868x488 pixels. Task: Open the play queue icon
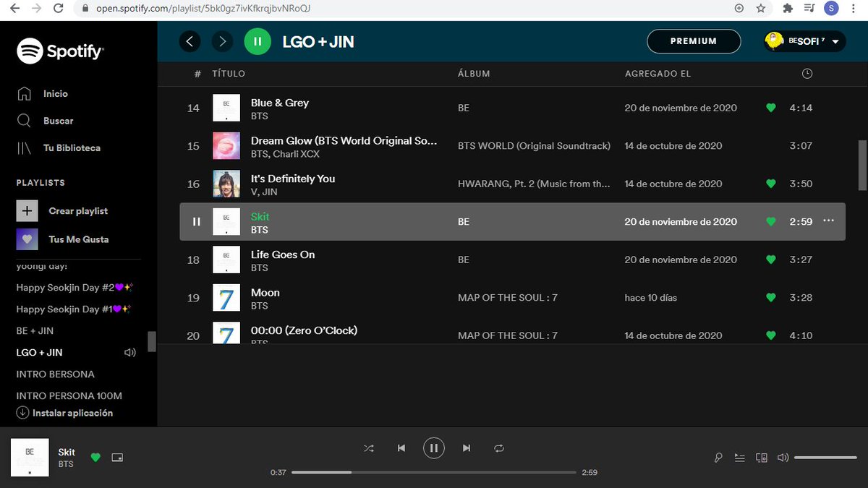(739, 458)
